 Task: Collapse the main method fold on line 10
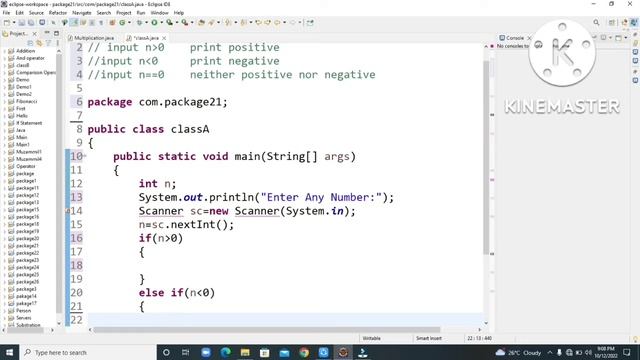pyautogui.click(x=84, y=156)
